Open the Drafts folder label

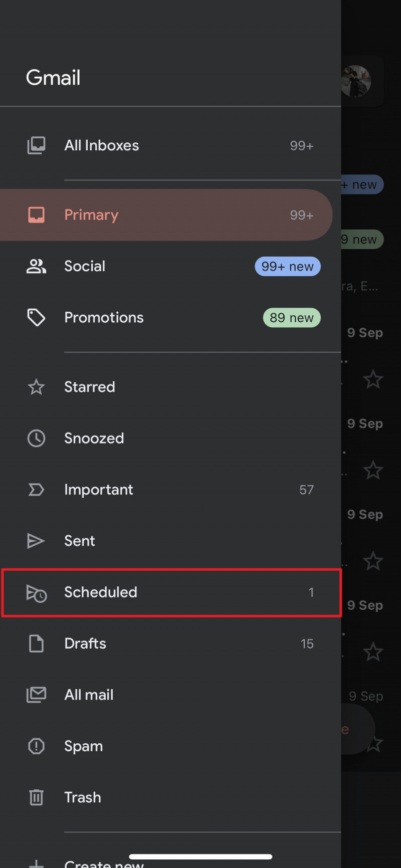point(85,643)
